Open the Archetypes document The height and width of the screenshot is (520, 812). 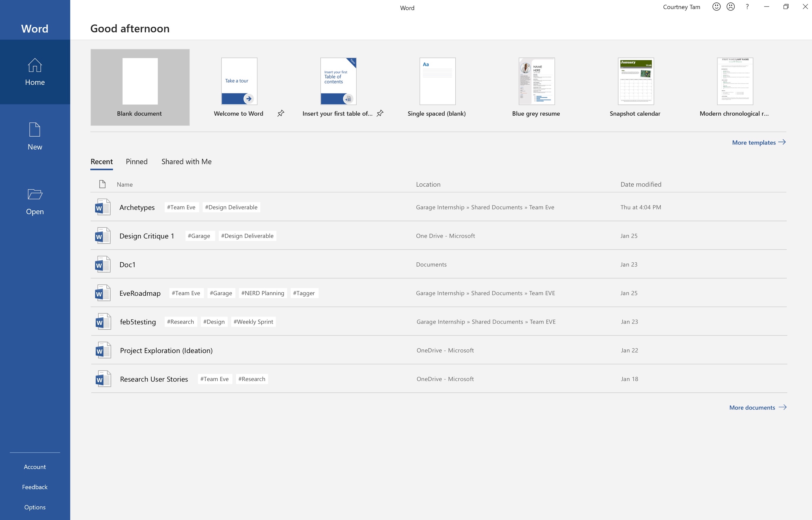[x=137, y=207]
